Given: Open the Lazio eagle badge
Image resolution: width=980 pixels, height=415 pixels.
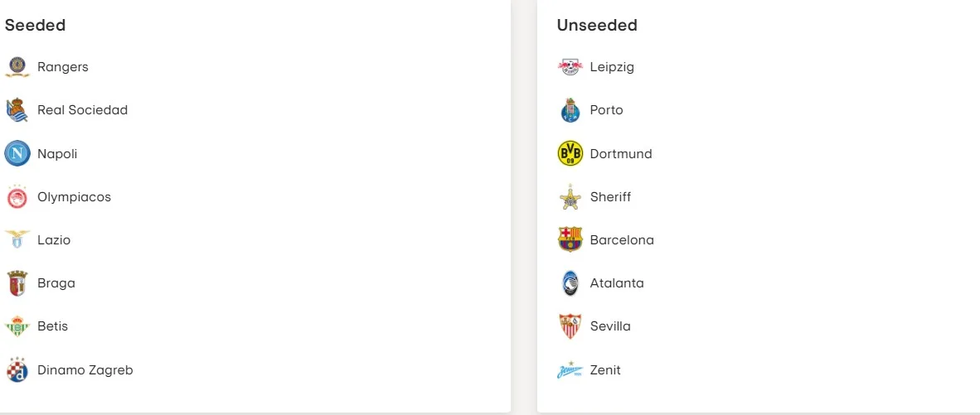Looking at the screenshot, I should pyautogui.click(x=17, y=240).
